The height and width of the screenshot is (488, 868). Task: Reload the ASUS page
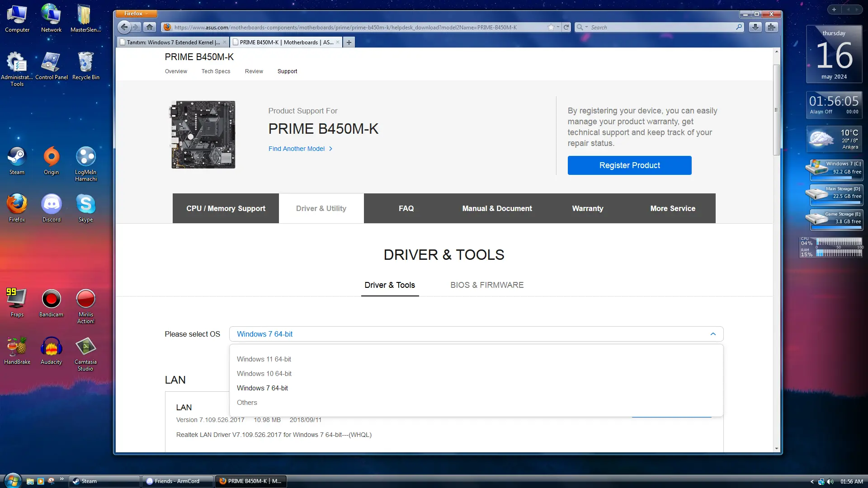(566, 27)
